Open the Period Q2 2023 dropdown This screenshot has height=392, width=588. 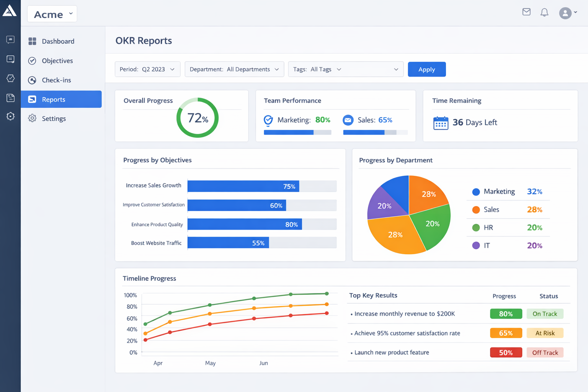(147, 69)
